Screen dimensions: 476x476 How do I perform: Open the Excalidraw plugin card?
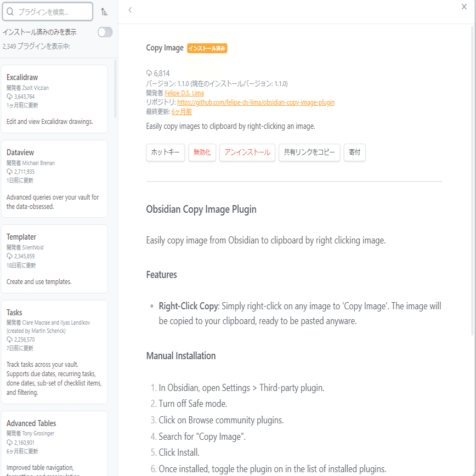(x=54, y=99)
